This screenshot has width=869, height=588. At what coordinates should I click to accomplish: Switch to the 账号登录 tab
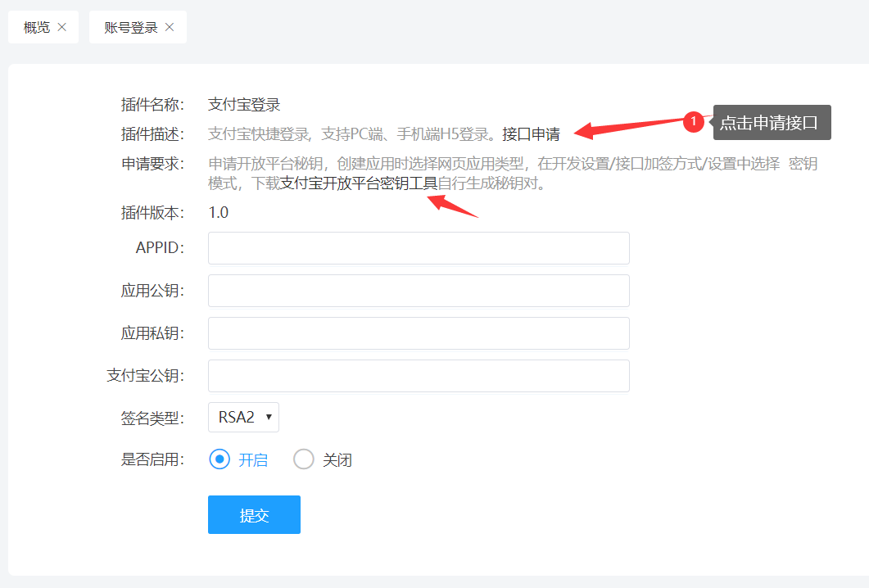[131, 27]
